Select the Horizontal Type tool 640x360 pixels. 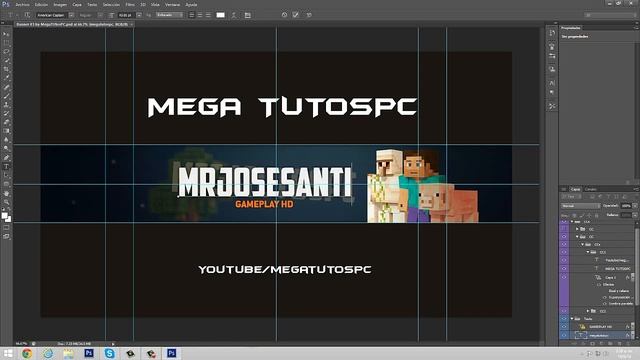[x=6, y=167]
